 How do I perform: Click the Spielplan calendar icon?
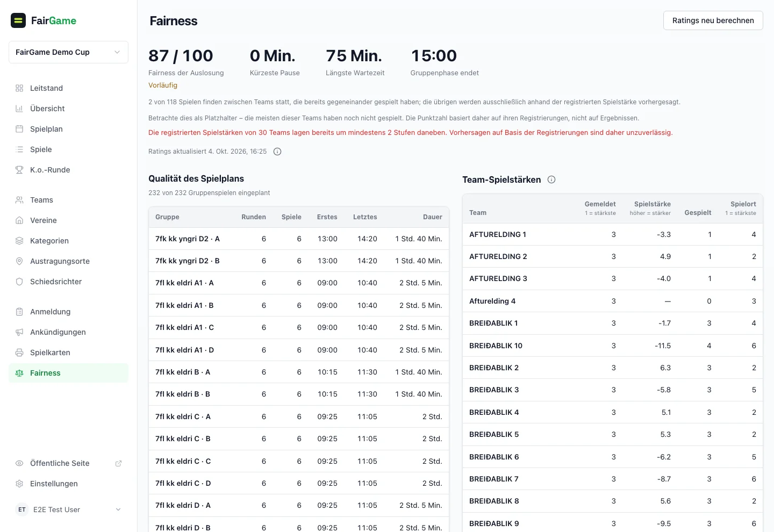click(19, 129)
